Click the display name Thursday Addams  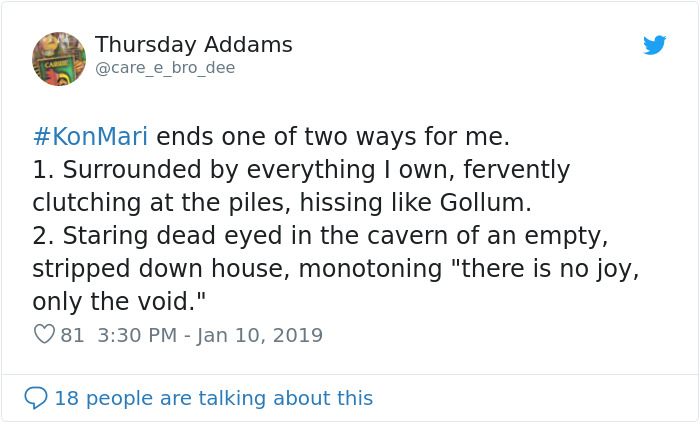(x=193, y=45)
